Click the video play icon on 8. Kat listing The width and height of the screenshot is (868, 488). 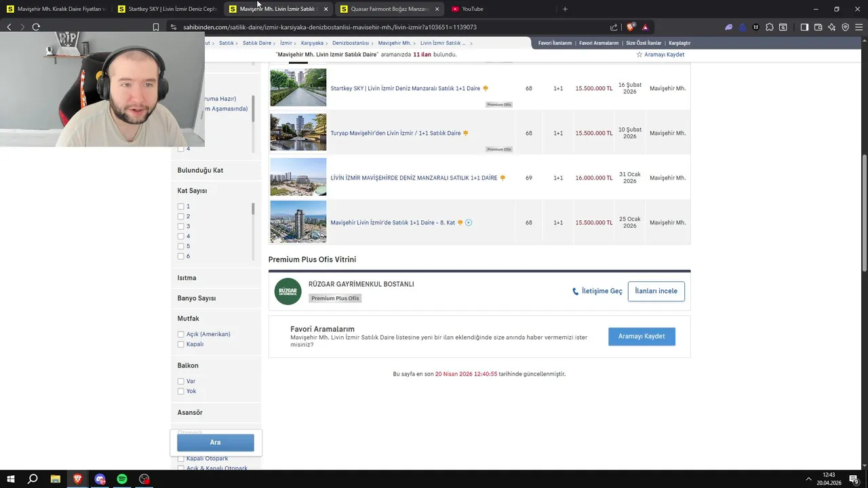(469, 222)
